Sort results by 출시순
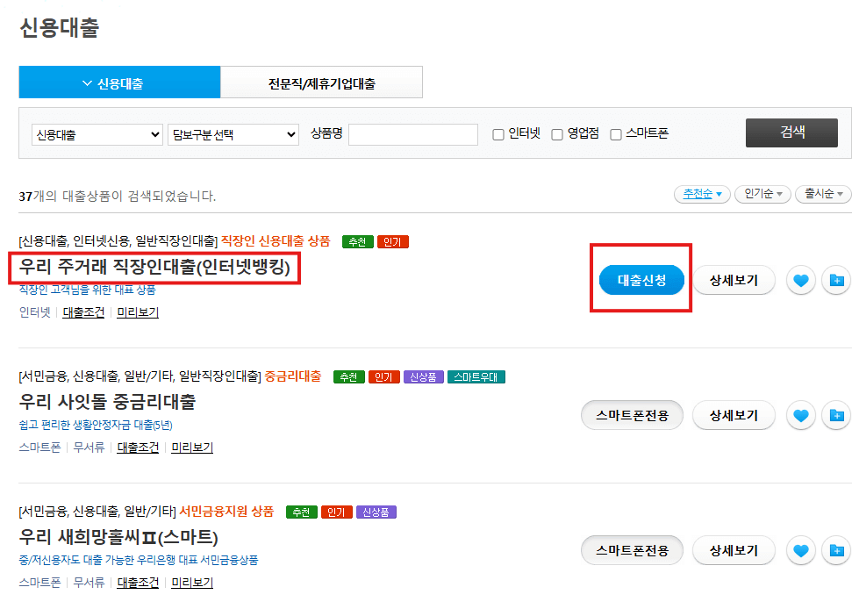The width and height of the screenshot is (859, 616). (823, 194)
